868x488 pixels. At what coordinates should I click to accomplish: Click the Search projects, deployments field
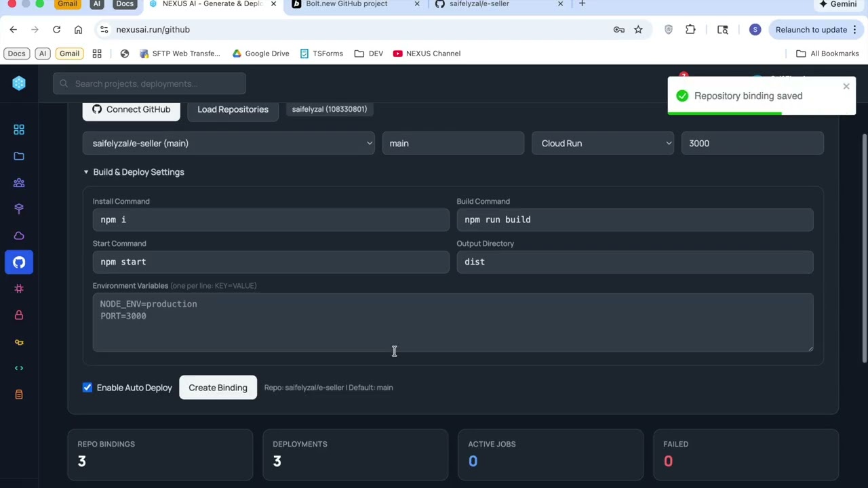click(149, 83)
